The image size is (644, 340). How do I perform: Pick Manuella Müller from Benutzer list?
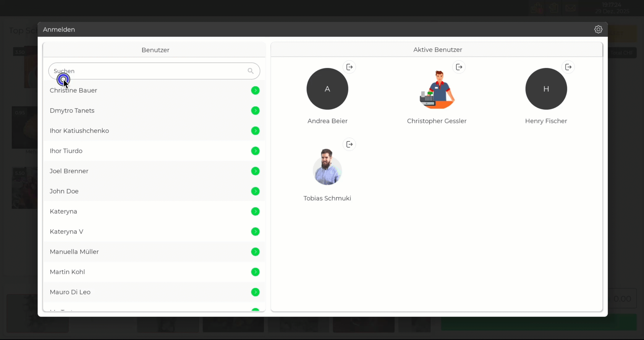pyautogui.click(x=74, y=252)
